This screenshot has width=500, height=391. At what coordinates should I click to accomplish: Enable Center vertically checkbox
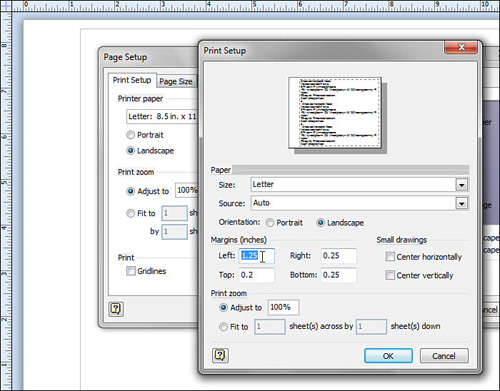390,275
